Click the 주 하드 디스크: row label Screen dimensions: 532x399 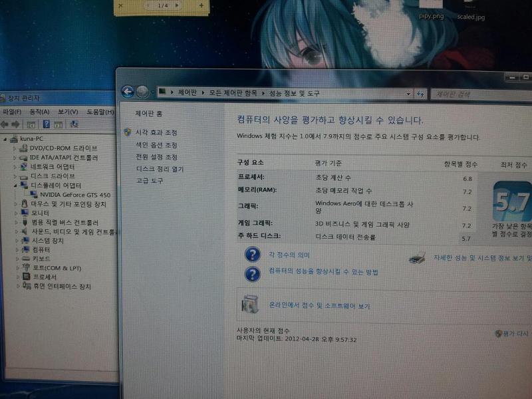click(x=259, y=235)
